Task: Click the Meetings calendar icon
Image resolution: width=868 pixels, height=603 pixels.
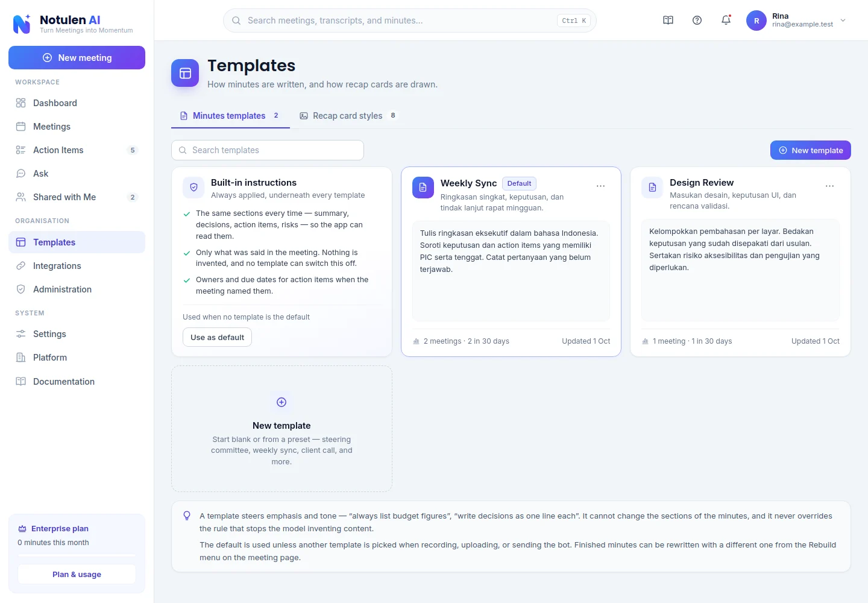Action: tap(20, 127)
